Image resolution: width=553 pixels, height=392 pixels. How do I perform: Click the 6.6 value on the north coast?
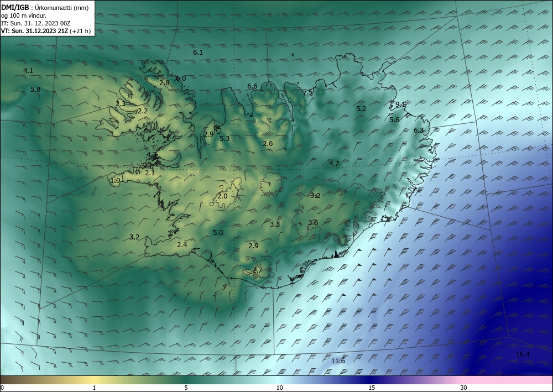pos(252,86)
